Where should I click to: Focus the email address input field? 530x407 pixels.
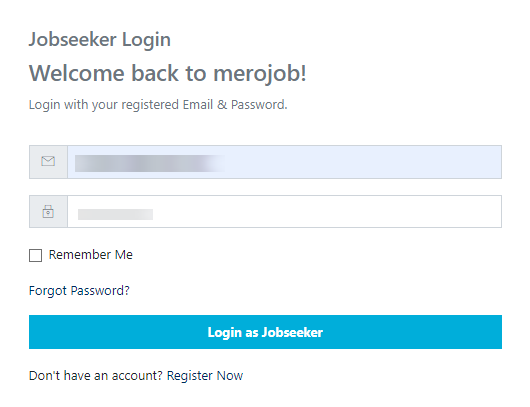point(285,162)
